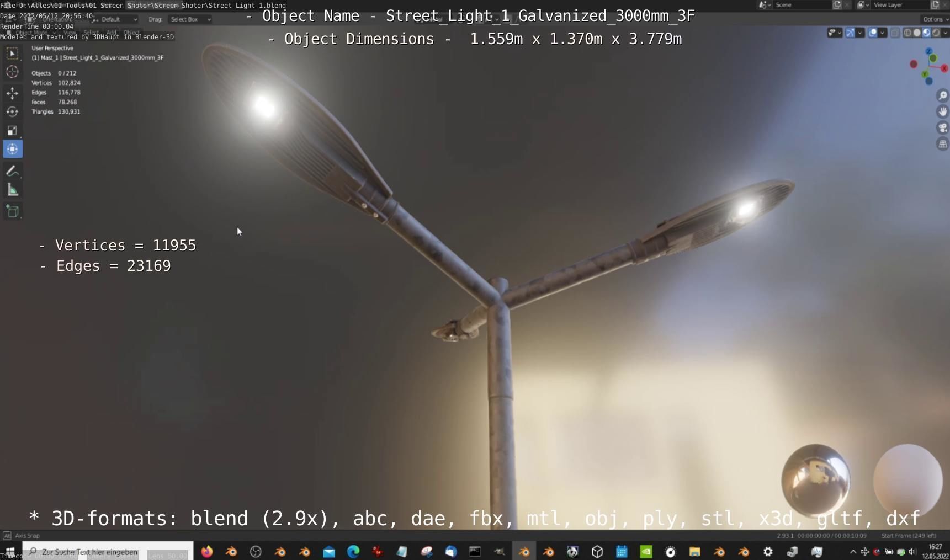Switch to material preview shading
The height and width of the screenshot is (560, 950).
(926, 33)
